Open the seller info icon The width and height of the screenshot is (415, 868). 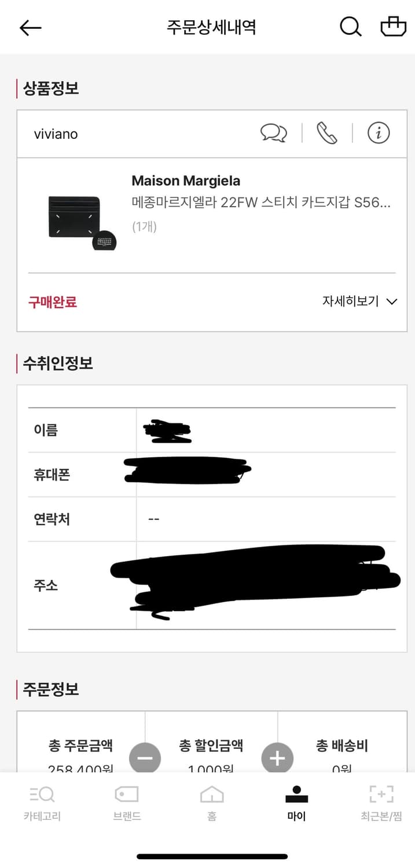pos(379,133)
